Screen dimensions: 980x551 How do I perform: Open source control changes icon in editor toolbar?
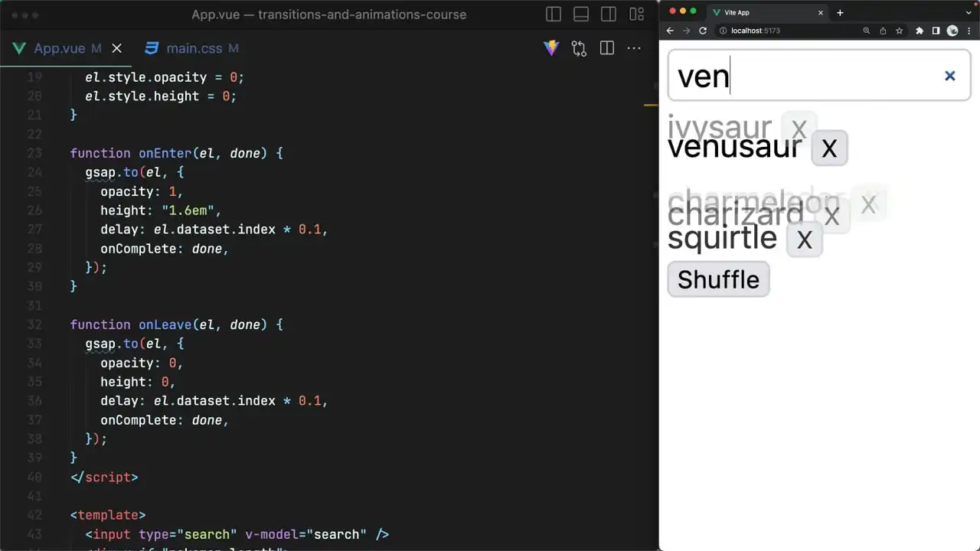pos(579,48)
